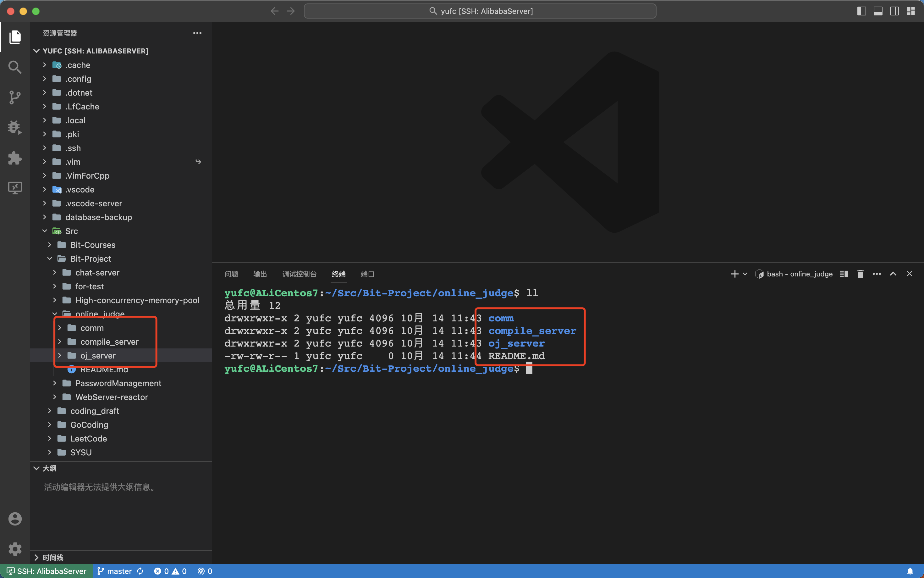Synchronize changes via status bar icon
Image resolution: width=924 pixels, height=578 pixels.
pos(140,571)
